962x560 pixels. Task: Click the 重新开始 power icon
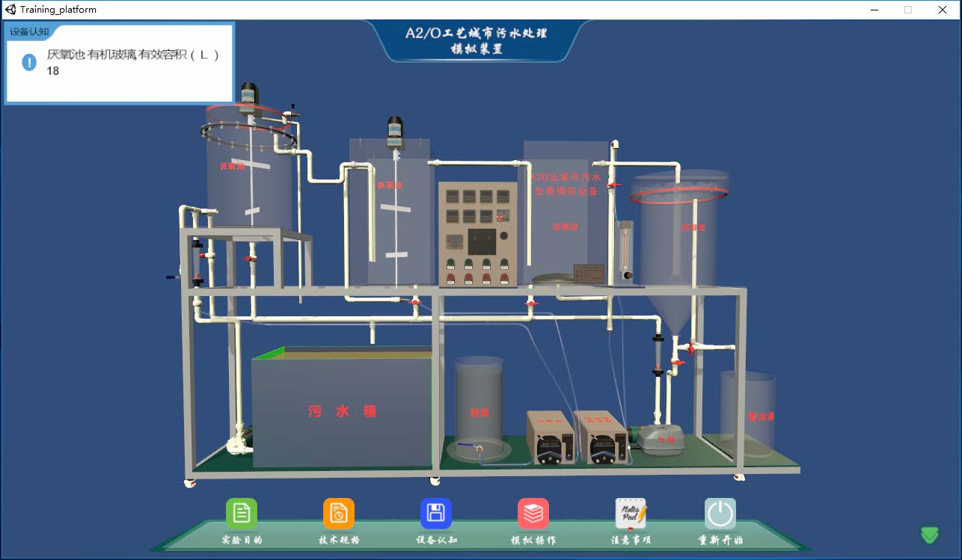coord(720,514)
